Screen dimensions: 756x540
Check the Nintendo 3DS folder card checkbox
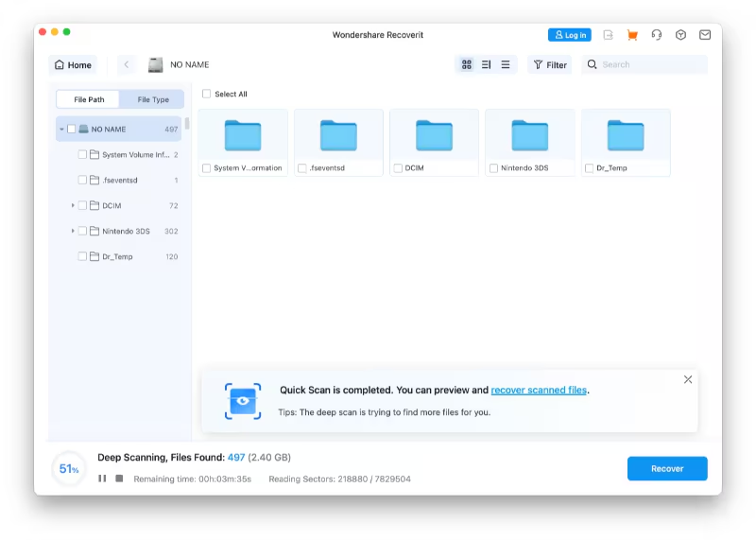coord(493,168)
